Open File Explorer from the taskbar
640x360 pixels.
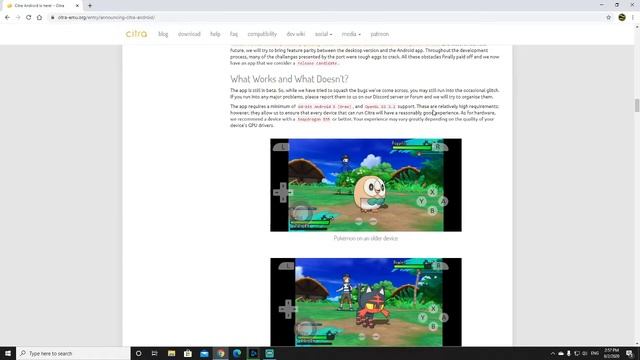(171, 353)
